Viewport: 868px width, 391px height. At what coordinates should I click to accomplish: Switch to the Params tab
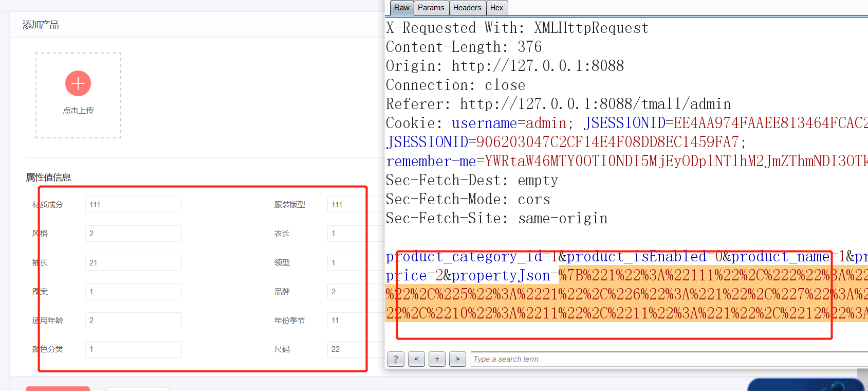(x=431, y=8)
